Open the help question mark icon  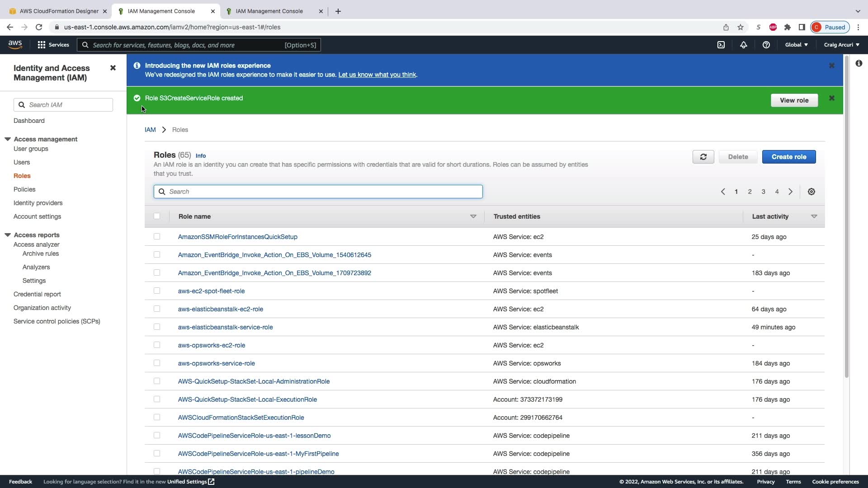tap(766, 45)
